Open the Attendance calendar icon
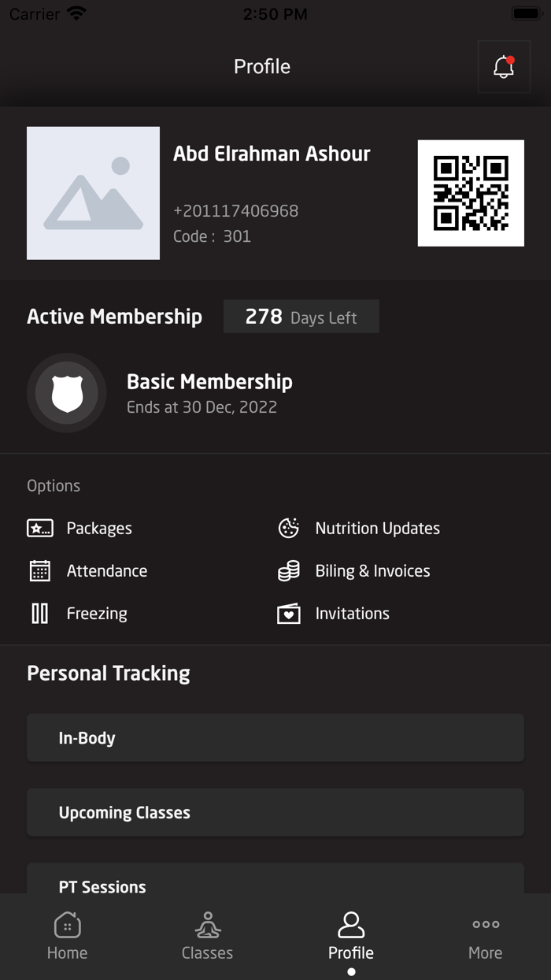This screenshot has width=551, height=980. tap(39, 570)
